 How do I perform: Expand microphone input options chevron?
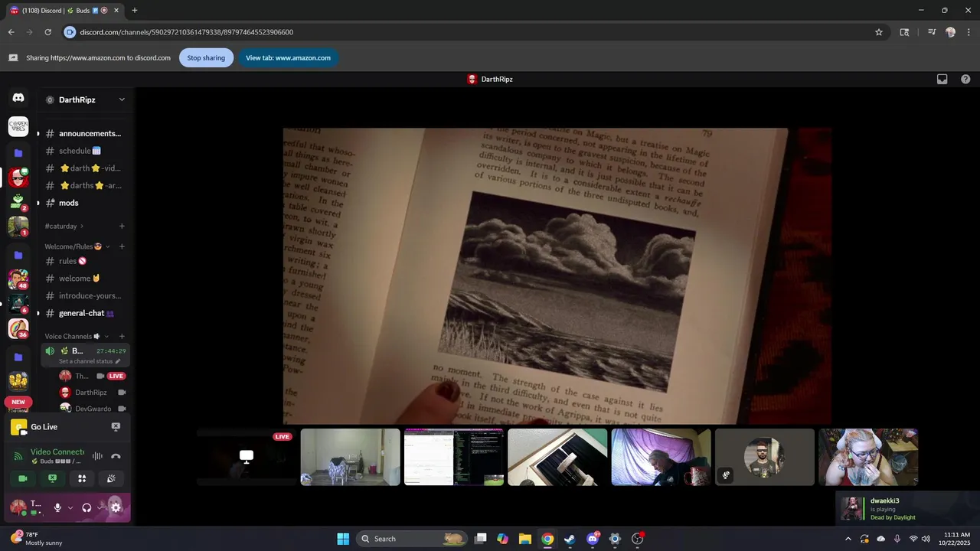(x=70, y=507)
